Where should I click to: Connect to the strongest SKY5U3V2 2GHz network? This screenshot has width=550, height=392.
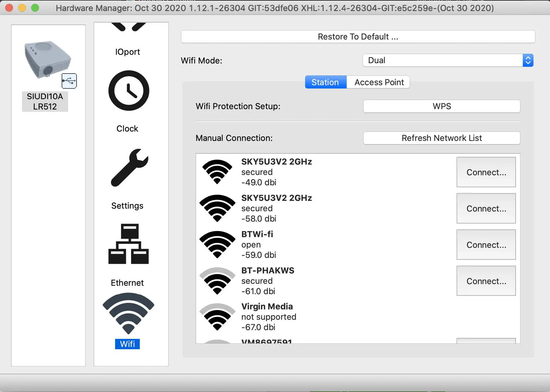pos(486,172)
